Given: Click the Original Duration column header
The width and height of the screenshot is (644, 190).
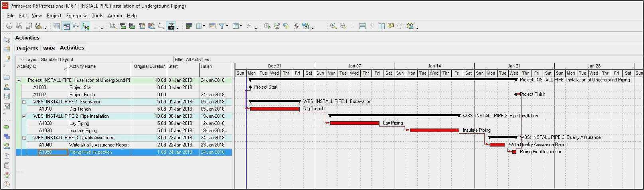Looking at the screenshot, I should click(x=149, y=69).
